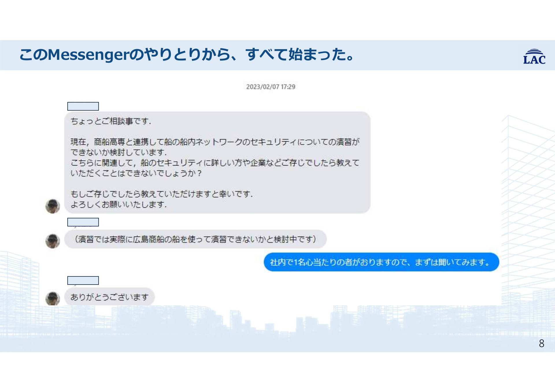Click the message bubble （演習では実際に広島商船の船を使って
The width and height of the screenshot is (555, 392).
point(195,239)
